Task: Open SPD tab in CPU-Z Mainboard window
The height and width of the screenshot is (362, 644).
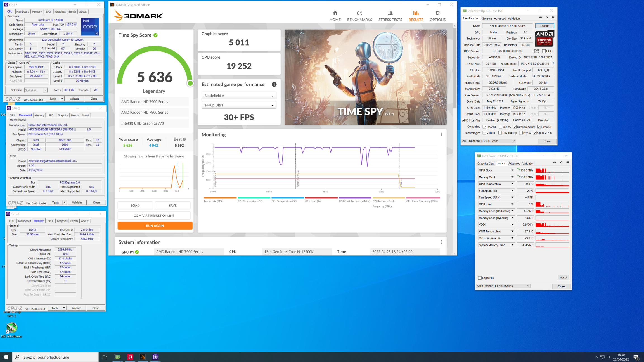Action: [x=51, y=115]
